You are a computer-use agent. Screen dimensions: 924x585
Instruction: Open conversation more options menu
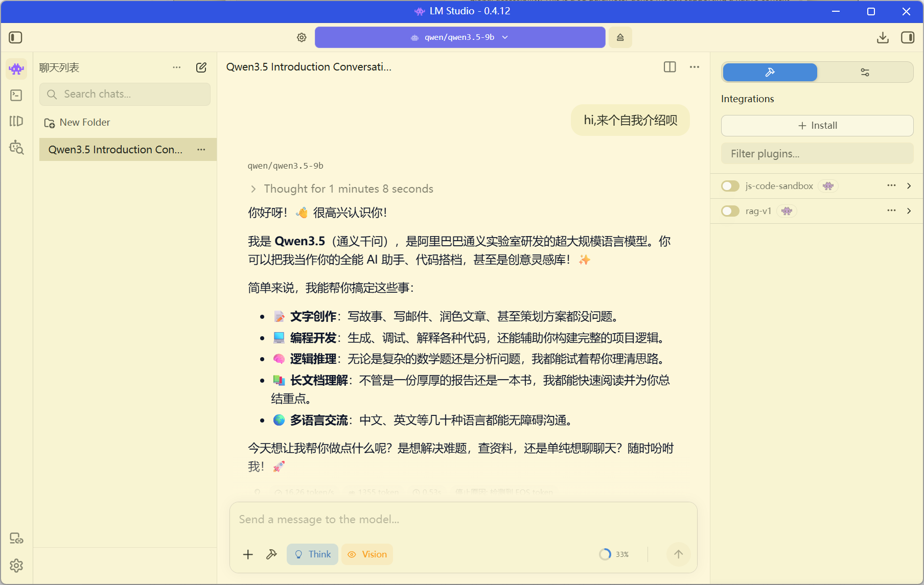(x=695, y=67)
